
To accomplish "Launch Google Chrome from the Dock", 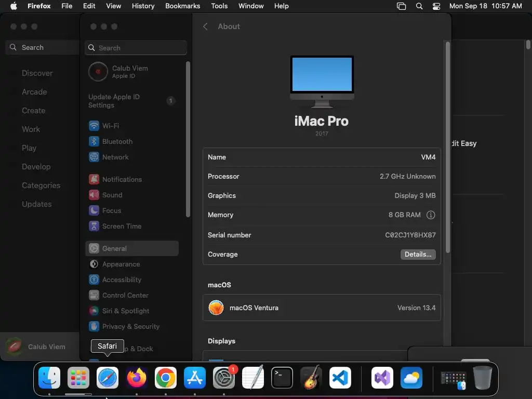I will click(x=166, y=378).
